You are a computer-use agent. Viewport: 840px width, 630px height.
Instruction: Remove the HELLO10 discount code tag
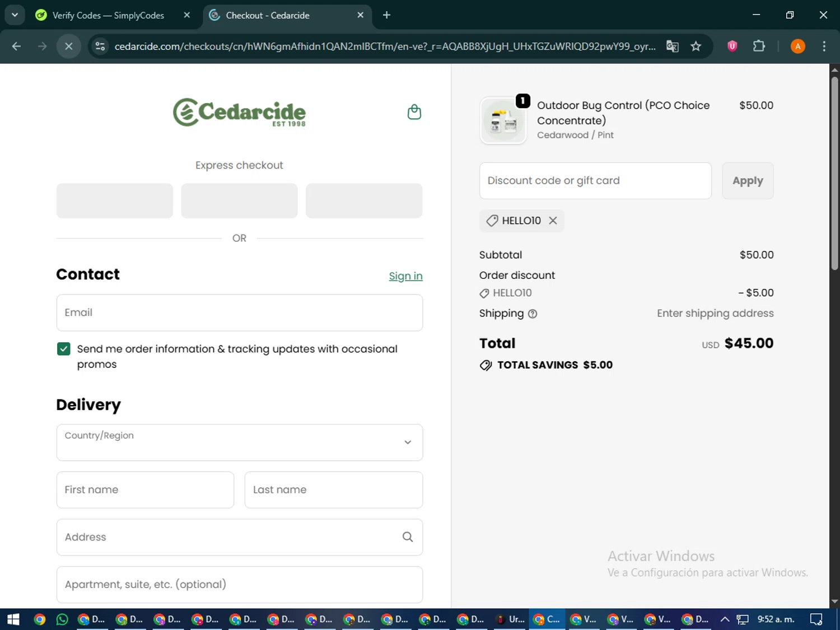553,221
